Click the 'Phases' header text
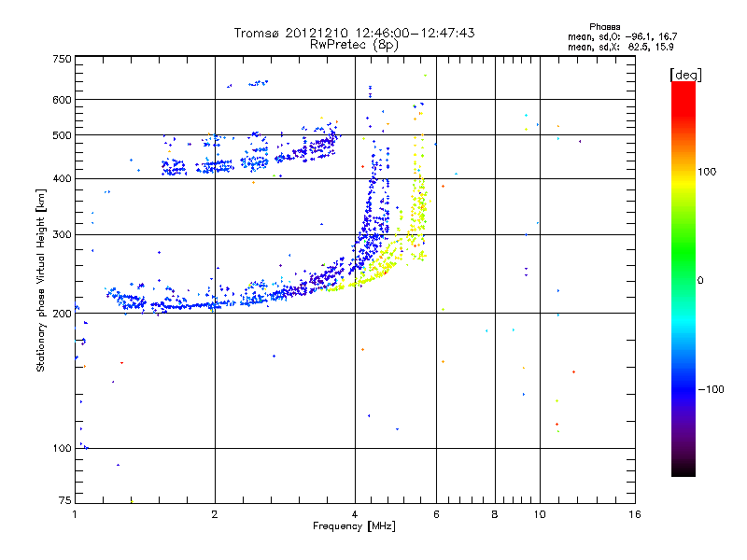This screenshot has width=747, height=560. click(604, 27)
